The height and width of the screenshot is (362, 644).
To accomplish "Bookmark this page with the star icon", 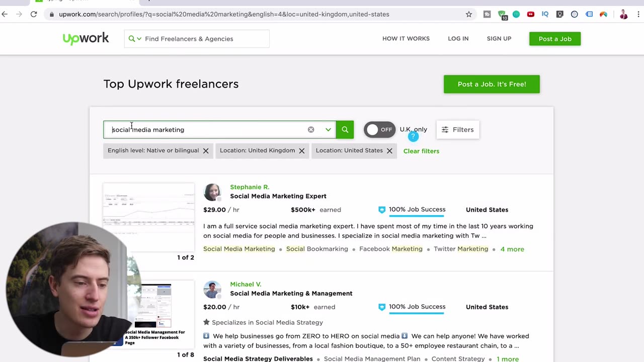I will [x=469, y=14].
